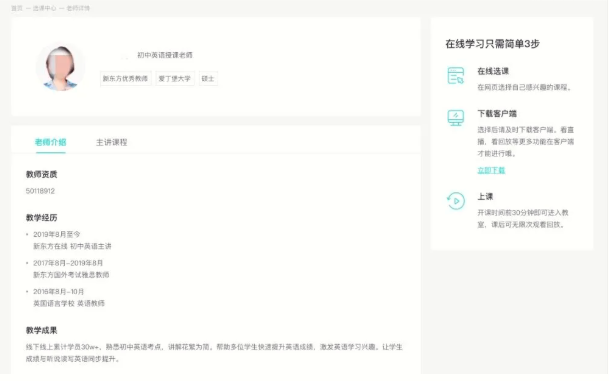
Task: Click the 教师资质 heading
Action: [42, 174]
